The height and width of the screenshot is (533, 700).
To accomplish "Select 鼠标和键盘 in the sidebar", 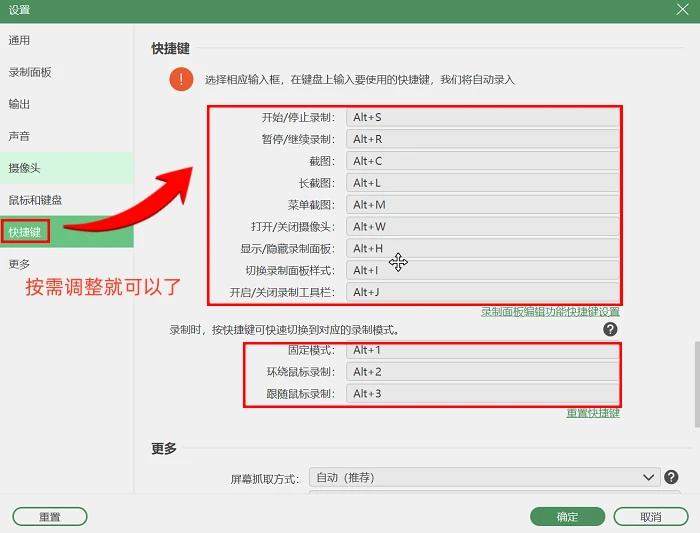I will [x=35, y=200].
